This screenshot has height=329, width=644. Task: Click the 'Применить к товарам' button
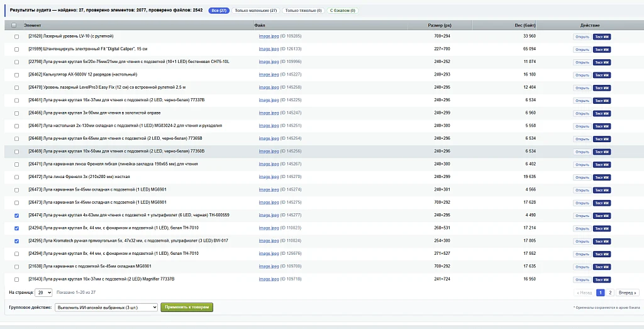pos(187,307)
